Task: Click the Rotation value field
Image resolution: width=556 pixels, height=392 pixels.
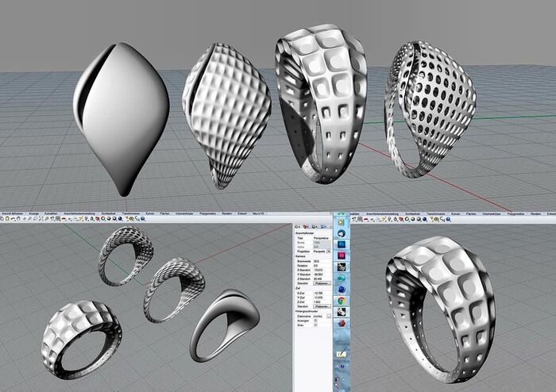Action: (322, 266)
